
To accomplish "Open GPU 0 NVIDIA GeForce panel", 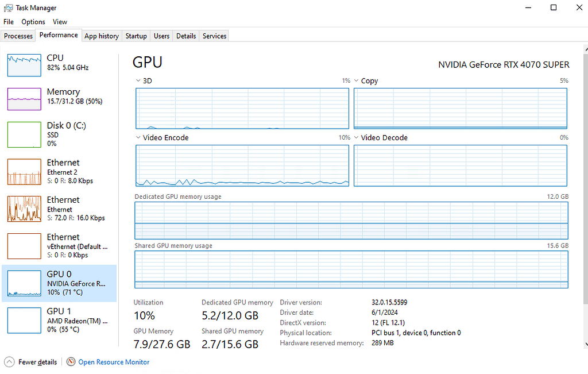I will [57, 283].
